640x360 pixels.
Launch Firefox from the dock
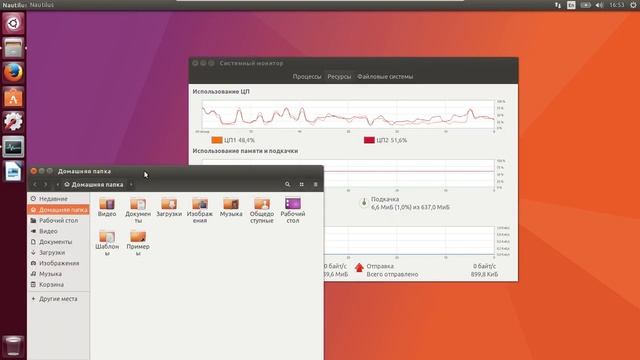click(13, 72)
